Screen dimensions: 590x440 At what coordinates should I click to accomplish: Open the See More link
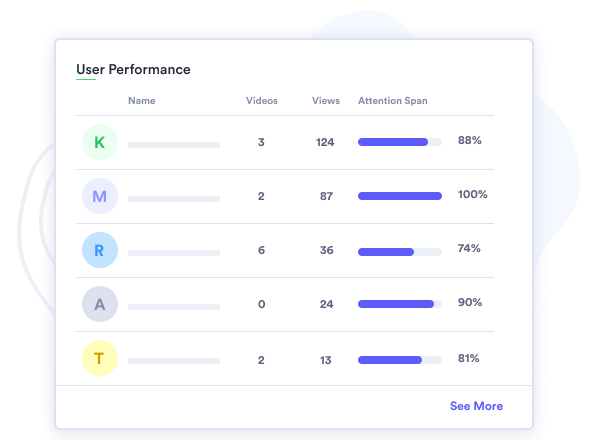click(x=476, y=406)
